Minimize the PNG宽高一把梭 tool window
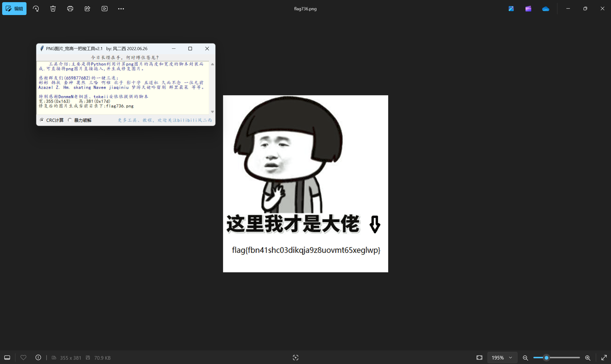 tap(174, 48)
